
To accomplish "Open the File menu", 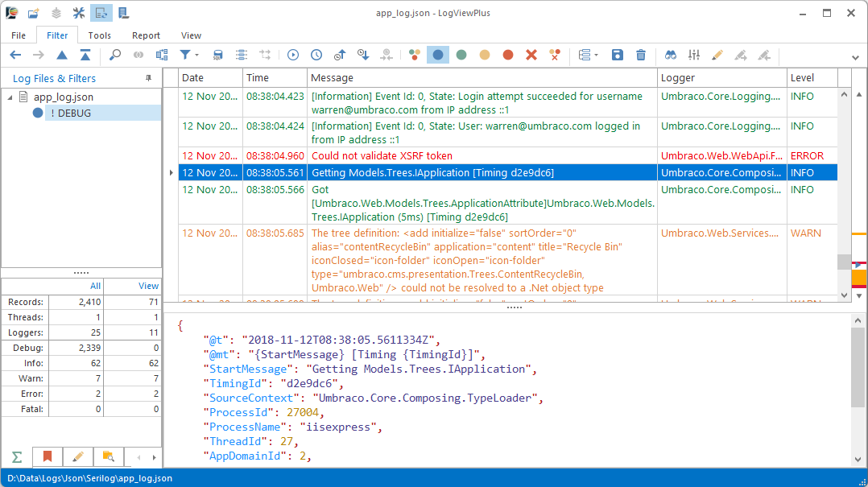I will tap(19, 35).
